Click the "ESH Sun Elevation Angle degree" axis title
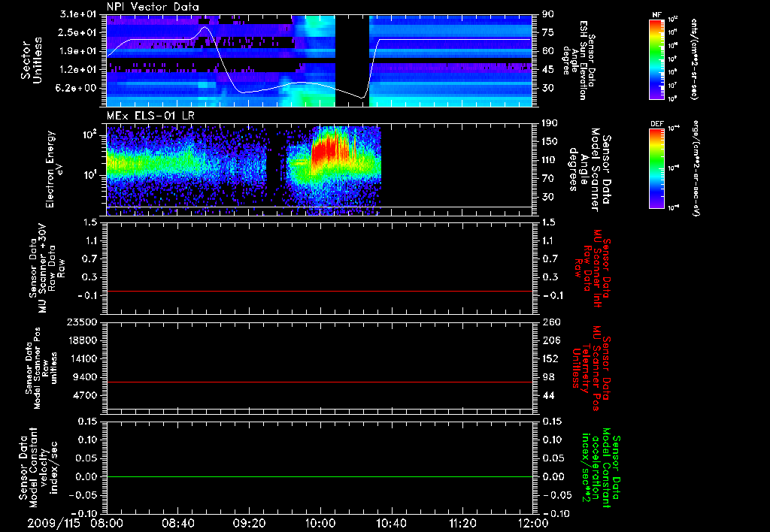The width and height of the screenshot is (770, 532). pos(580,60)
